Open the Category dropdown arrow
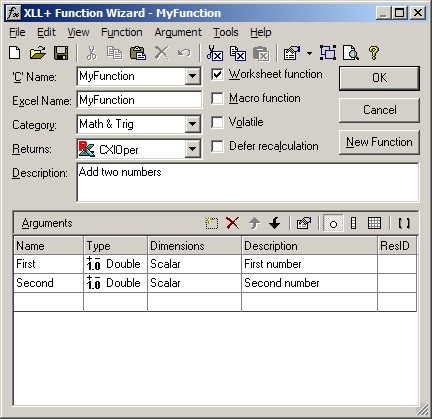The image size is (432, 419). coord(192,124)
